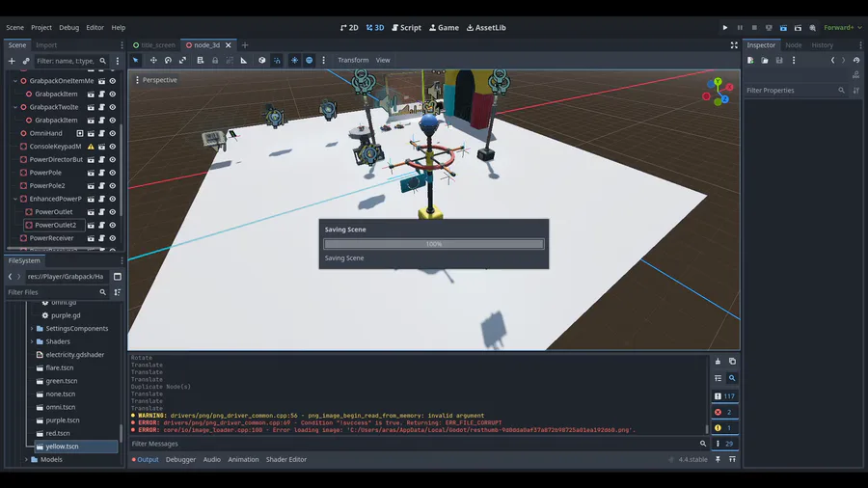The height and width of the screenshot is (488, 868).
Task: Clear output log icon
Action: pyautogui.click(x=718, y=362)
